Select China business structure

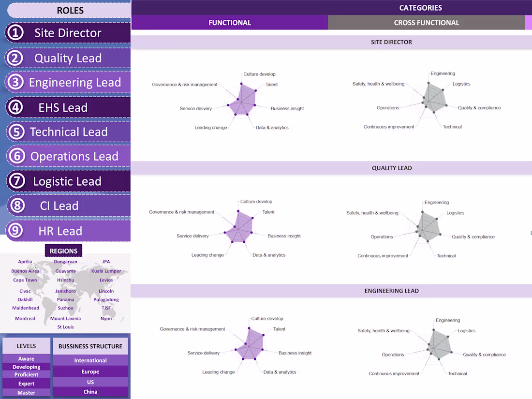[x=90, y=392]
